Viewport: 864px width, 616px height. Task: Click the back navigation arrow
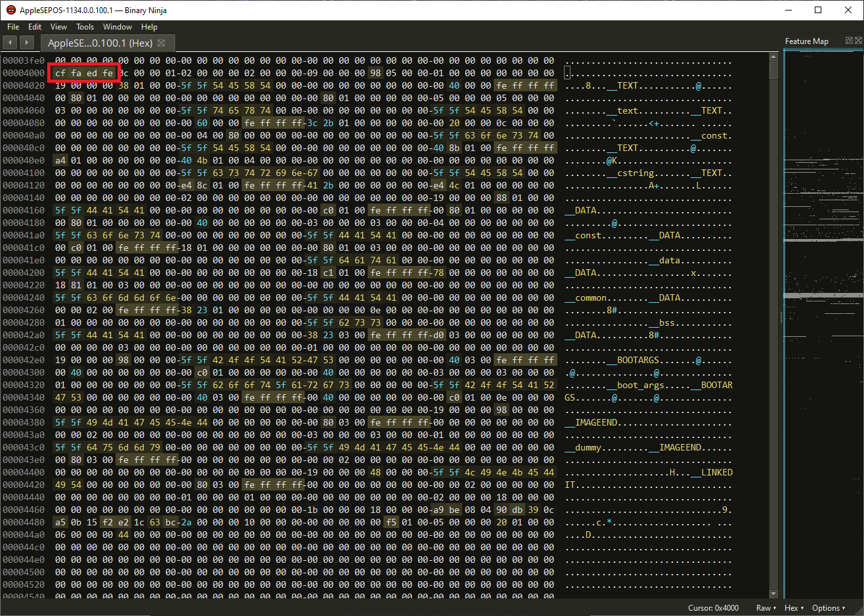coord(10,43)
